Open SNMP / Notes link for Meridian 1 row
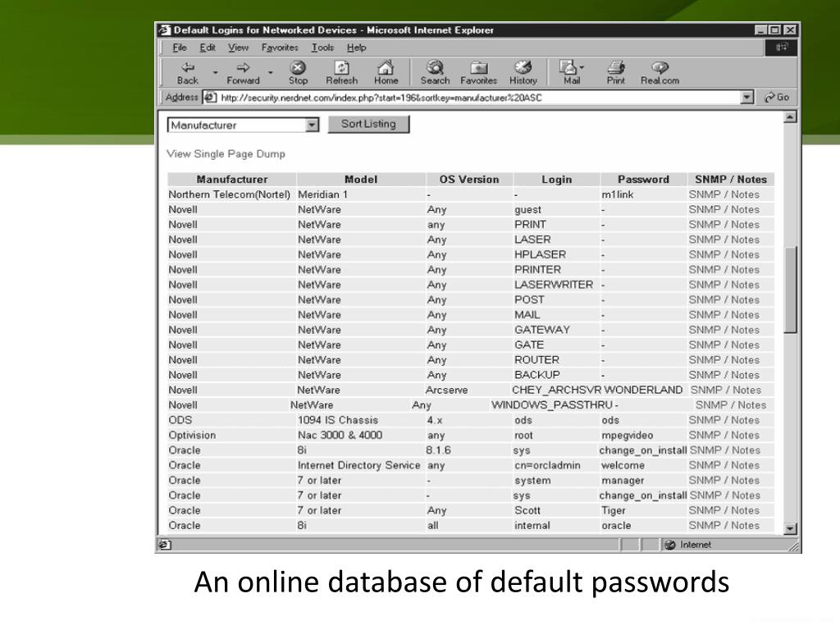840x630 pixels. click(x=724, y=194)
